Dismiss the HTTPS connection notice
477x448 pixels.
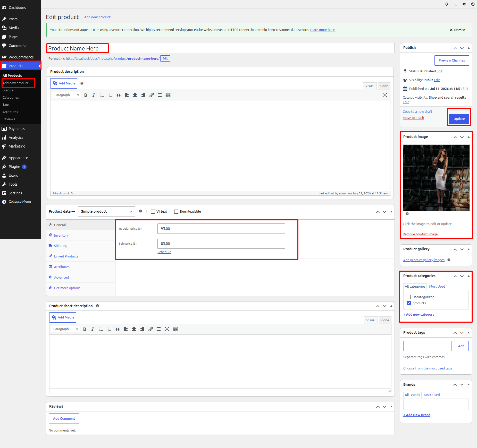pos(457,30)
